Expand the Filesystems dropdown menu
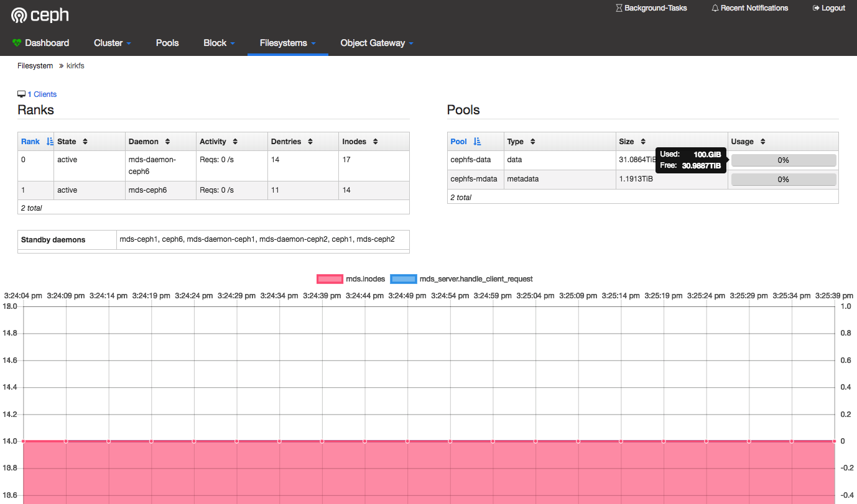857x504 pixels. [288, 43]
